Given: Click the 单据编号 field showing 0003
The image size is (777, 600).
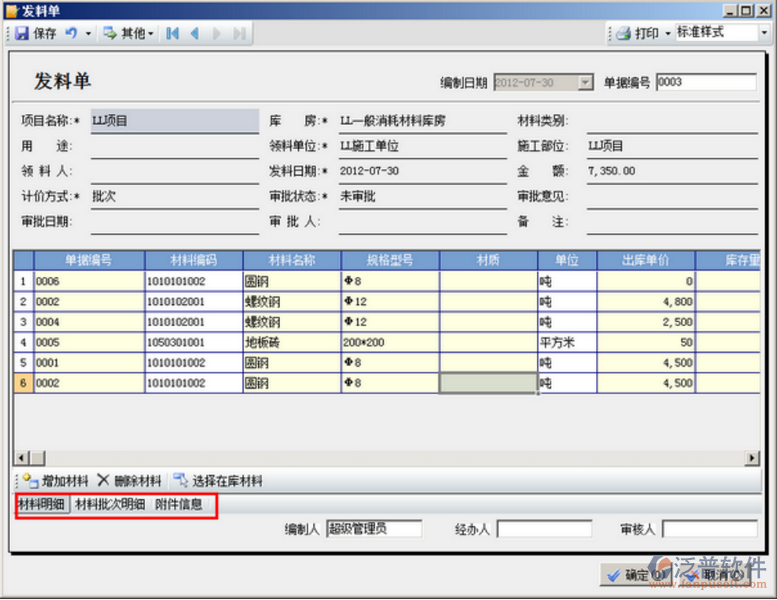Looking at the screenshot, I should [x=706, y=82].
